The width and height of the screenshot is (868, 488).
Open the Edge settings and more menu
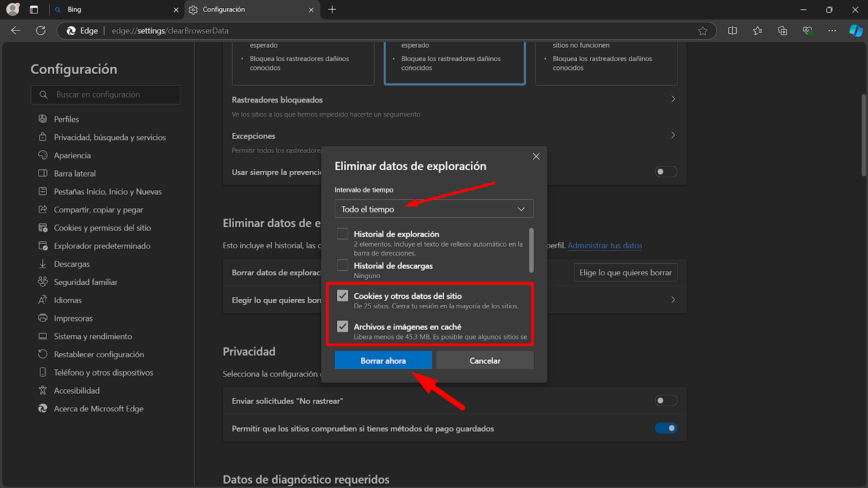tap(832, 31)
